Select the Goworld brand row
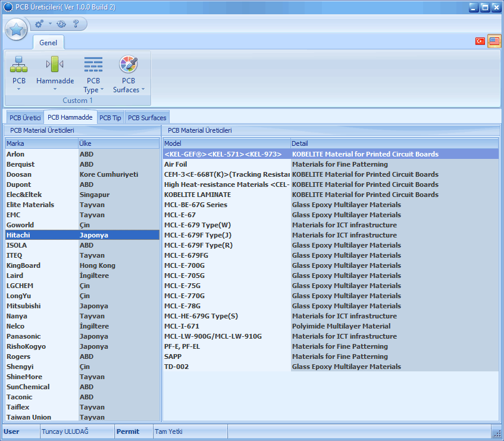 tap(82, 225)
